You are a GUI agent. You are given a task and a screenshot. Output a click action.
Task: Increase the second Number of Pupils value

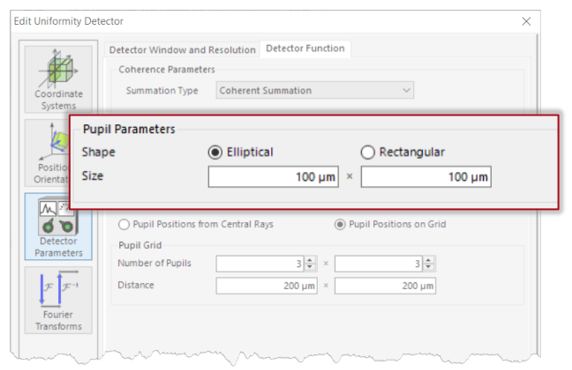428,260
